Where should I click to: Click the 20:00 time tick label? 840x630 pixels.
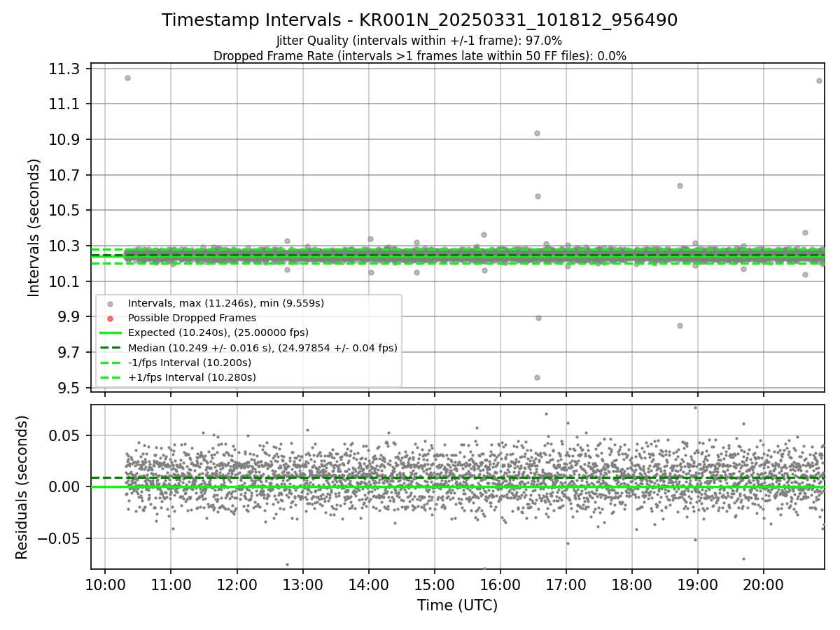click(x=763, y=584)
